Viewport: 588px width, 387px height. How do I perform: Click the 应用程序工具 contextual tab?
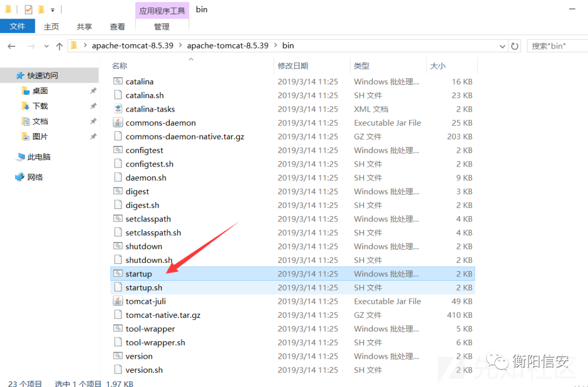pyautogui.click(x=162, y=10)
